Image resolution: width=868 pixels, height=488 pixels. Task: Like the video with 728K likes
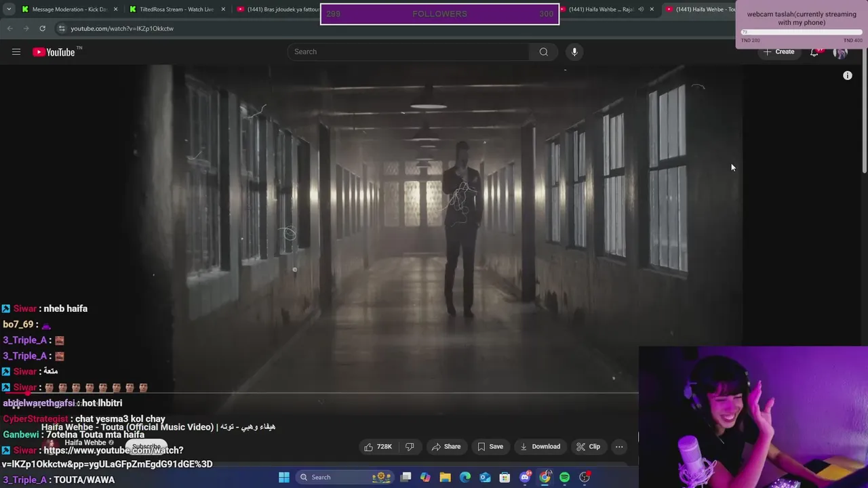(x=378, y=447)
